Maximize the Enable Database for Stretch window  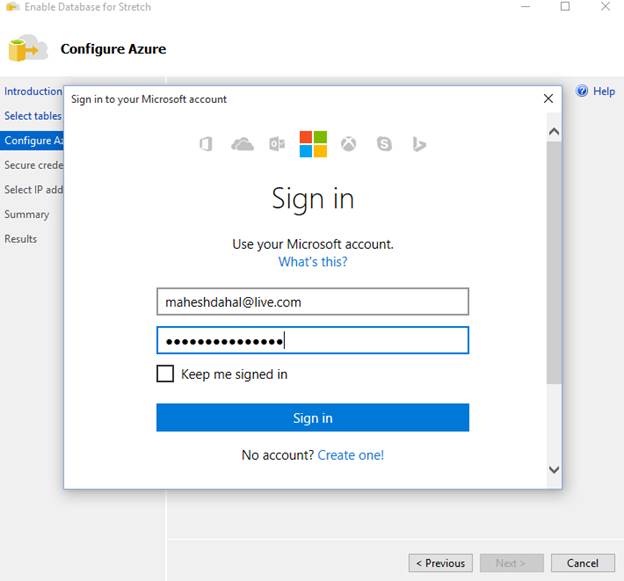[565, 7]
